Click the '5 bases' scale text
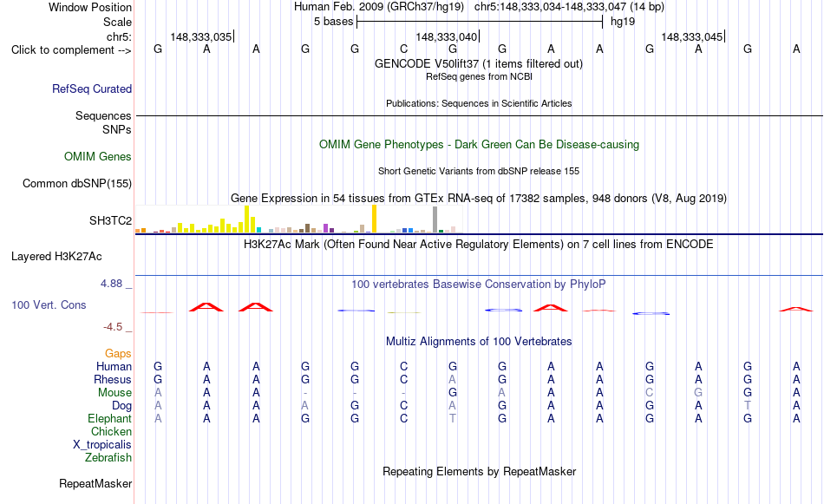The height and width of the screenshot is (504, 824). tap(333, 22)
